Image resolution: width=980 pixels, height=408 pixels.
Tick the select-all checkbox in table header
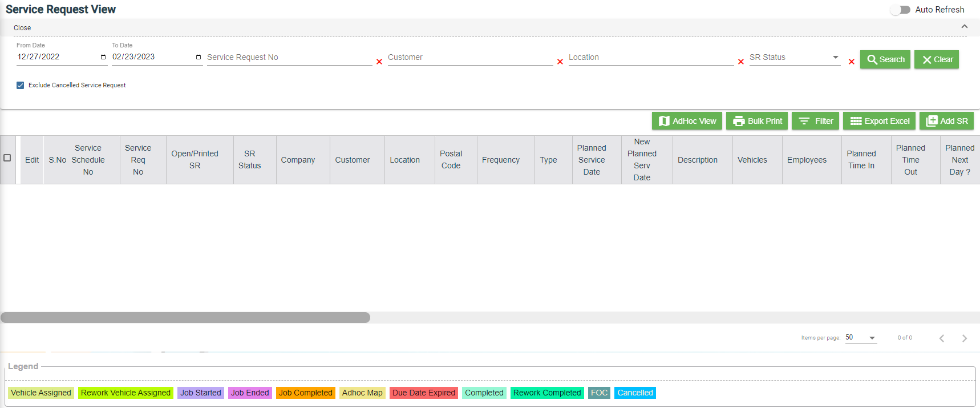[7, 158]
